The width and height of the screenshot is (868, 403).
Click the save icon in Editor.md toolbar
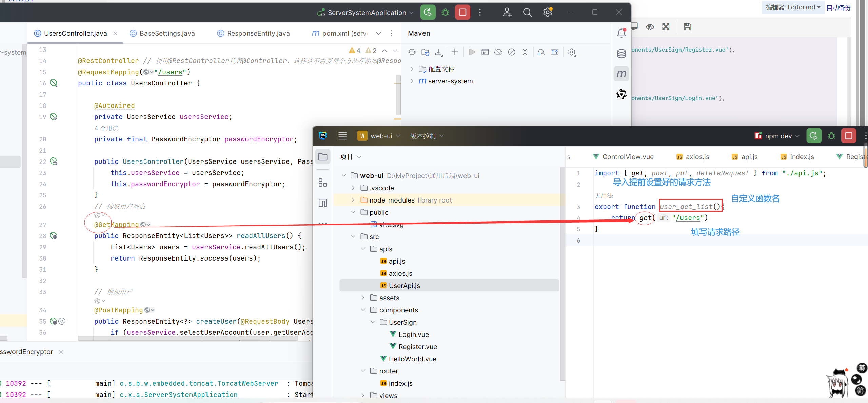(x=687, y=26)
